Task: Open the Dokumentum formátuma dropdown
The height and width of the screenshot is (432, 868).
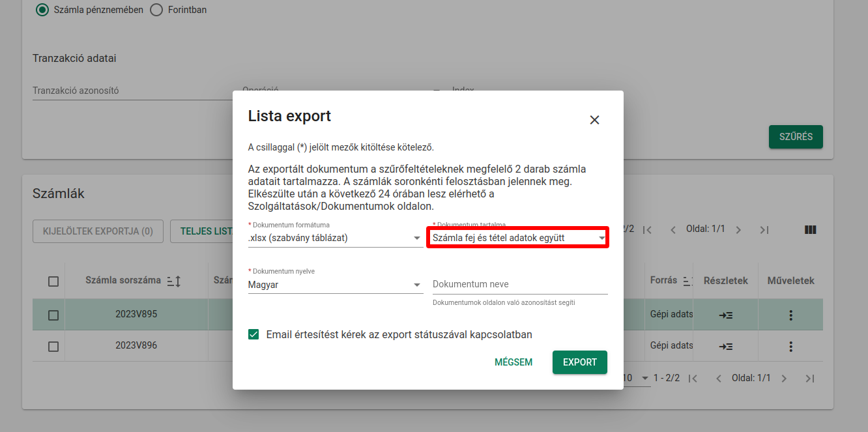Action: 335,238
